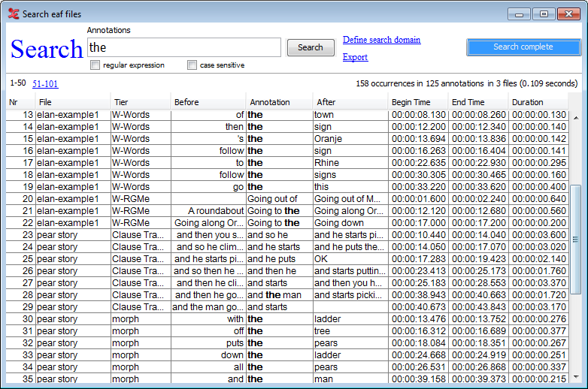Click the Export link
Image resolution: width=588 pixels, height=389 pixels.
355,57
